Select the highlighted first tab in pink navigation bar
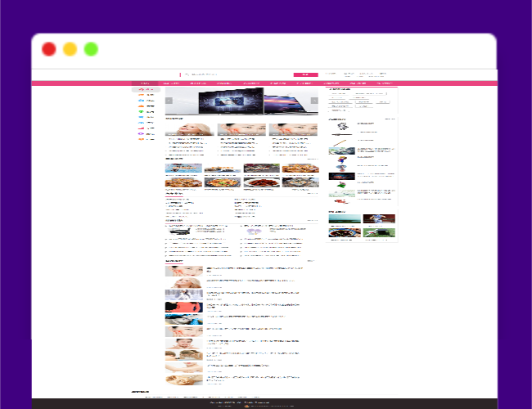The height and width of the screenshot is (409, 532). click(145, 83)
